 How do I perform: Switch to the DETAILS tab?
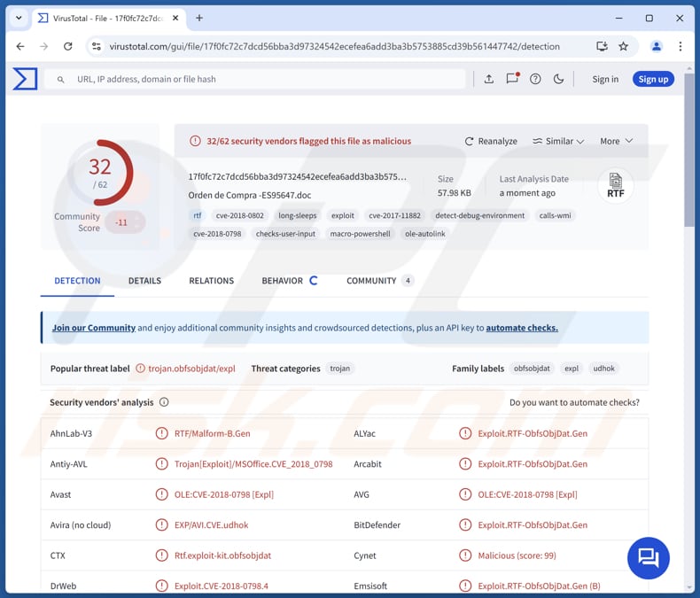click(144, 281)
